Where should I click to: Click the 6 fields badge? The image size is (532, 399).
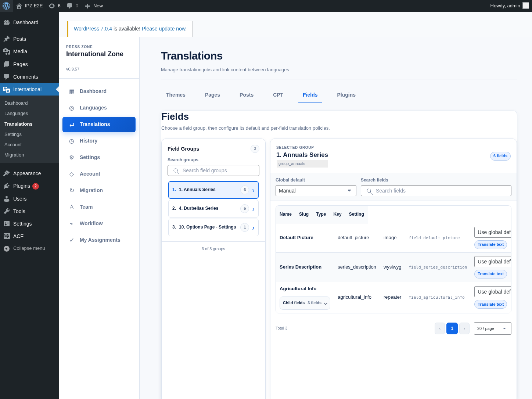point(500,156)
